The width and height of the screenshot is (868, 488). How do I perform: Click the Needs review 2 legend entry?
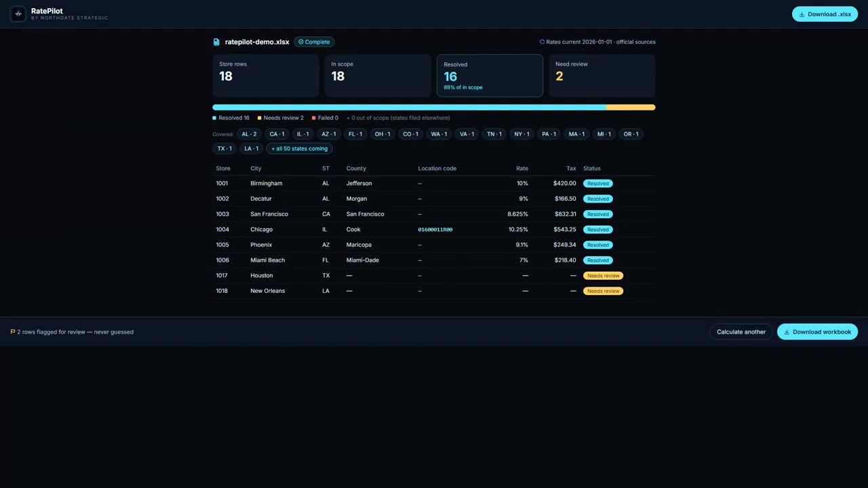[281, 118]
